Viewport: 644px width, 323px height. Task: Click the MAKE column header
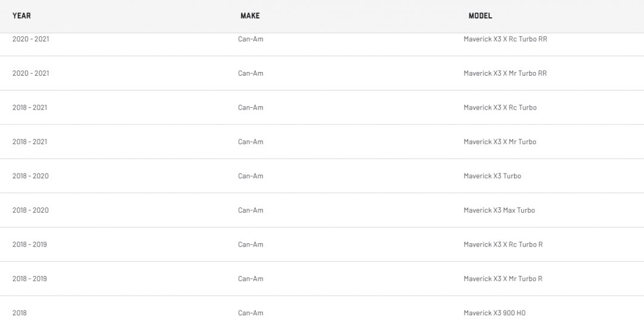click(x=250, y=15)
